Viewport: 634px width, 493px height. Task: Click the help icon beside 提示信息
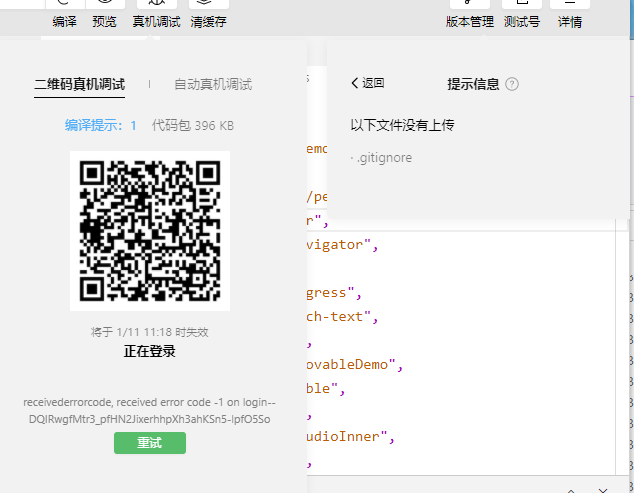[512, 84]
